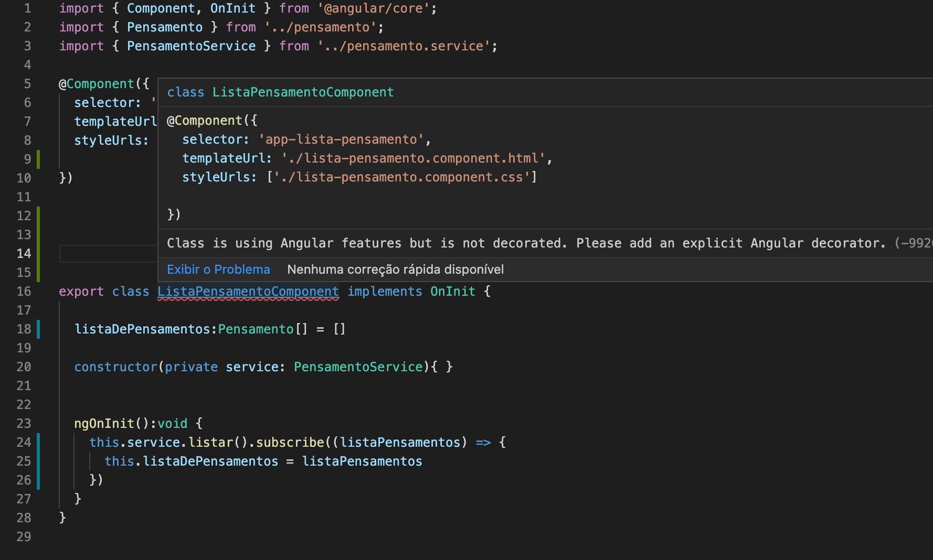Click 'implements' keyword on line 16
Screen dimensions: 933x560
[x=385, y=292]
